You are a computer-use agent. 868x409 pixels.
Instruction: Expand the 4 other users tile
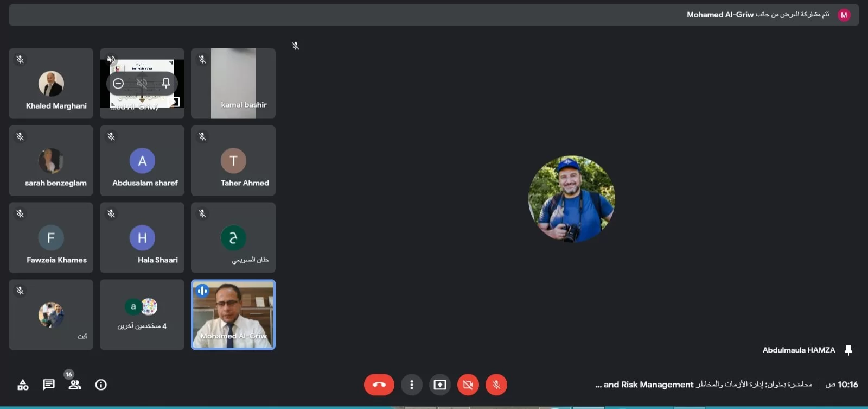pos(142,315)
